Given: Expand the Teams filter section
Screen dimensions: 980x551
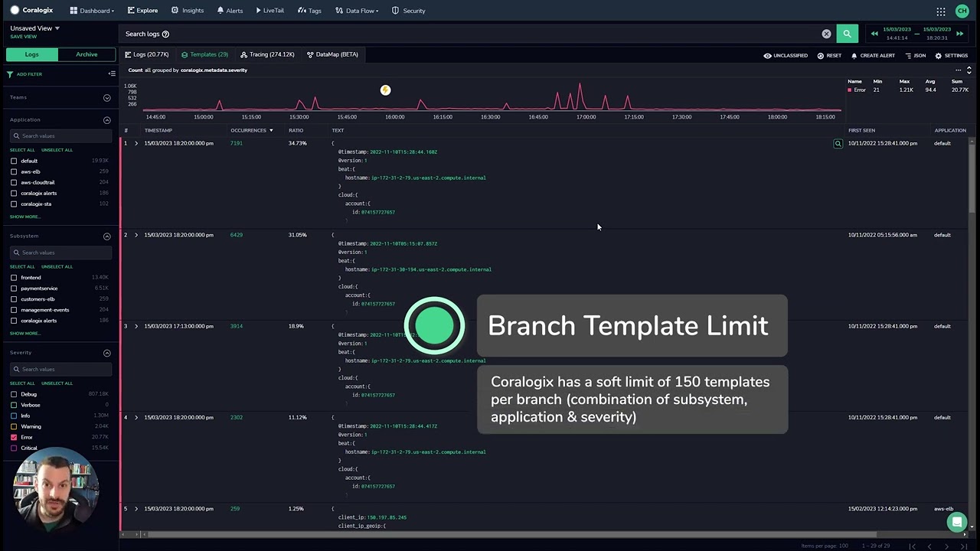Looking at the screenshot, I should [106, 98].
